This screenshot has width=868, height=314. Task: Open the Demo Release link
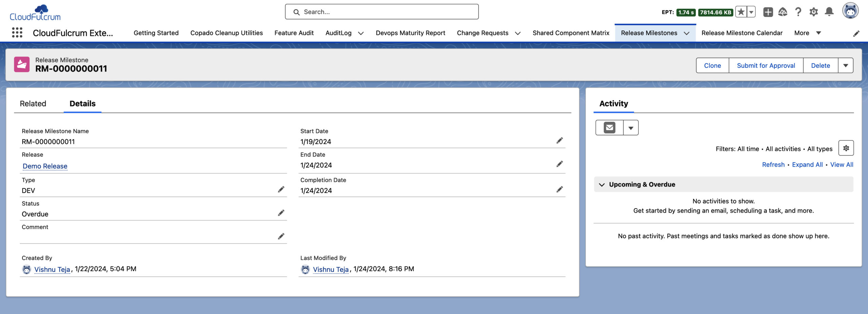(45, 166)
